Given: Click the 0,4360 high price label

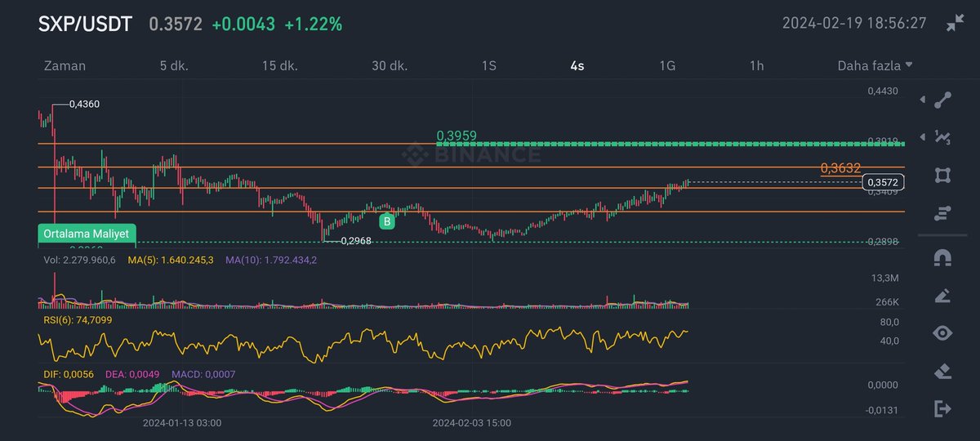Looking at the screenshot, I should tap(84, 104).
